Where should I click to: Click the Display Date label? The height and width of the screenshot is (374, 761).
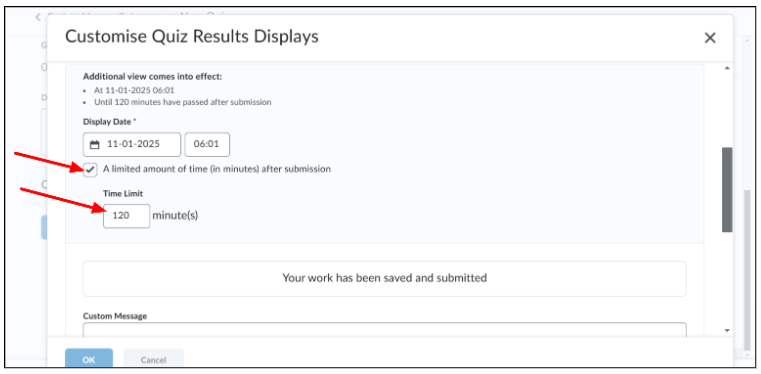(109, 121)
